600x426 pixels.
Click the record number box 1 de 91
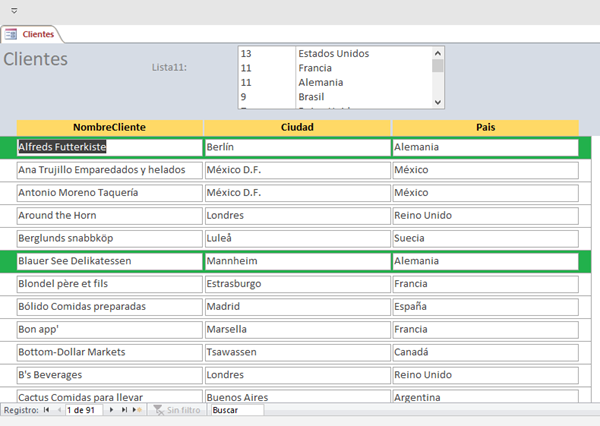pos(84,410)
